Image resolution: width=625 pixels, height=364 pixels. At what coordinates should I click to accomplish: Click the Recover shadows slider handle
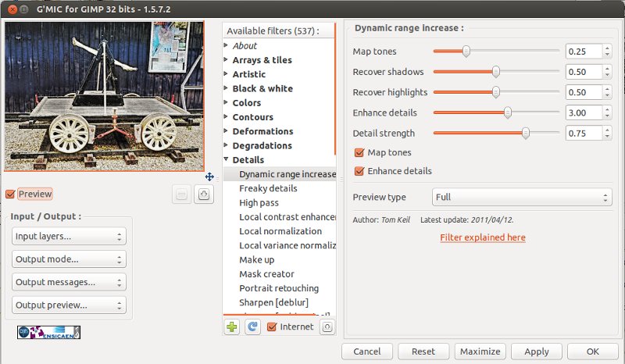[x=495, y=72]
